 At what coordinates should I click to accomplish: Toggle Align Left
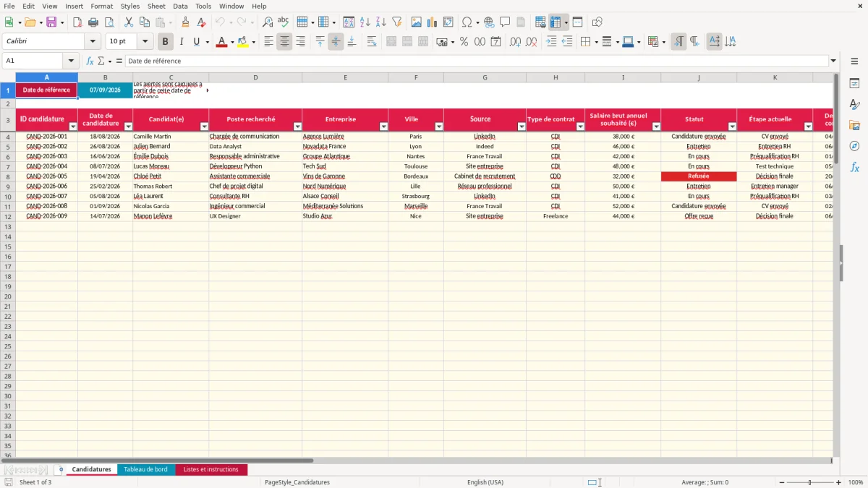click(268, 42)
